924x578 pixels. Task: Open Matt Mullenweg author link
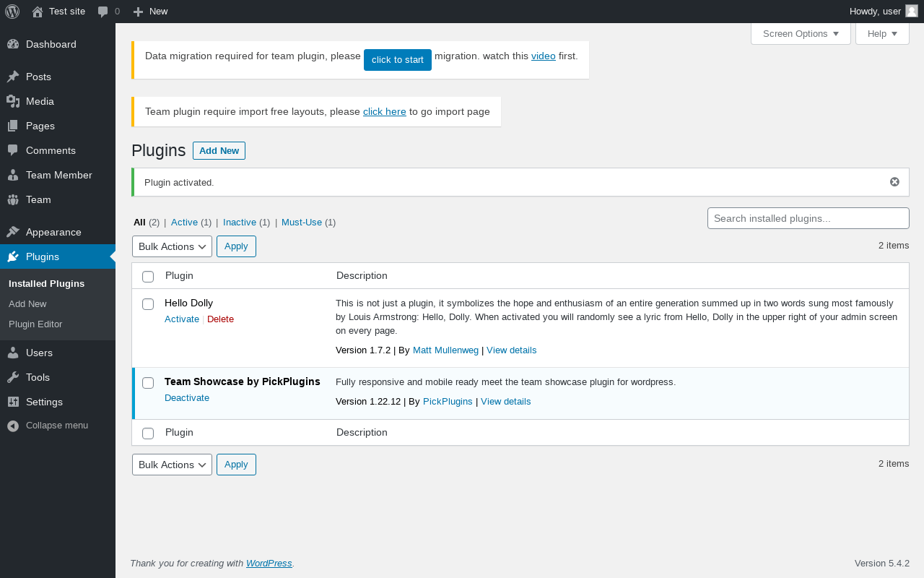click(x=445, y=350)
